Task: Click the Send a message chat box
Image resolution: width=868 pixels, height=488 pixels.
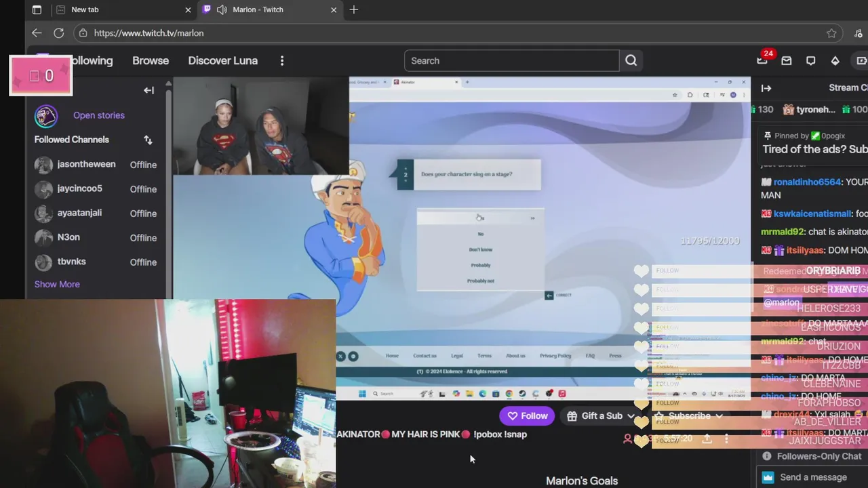Action: 813,477
